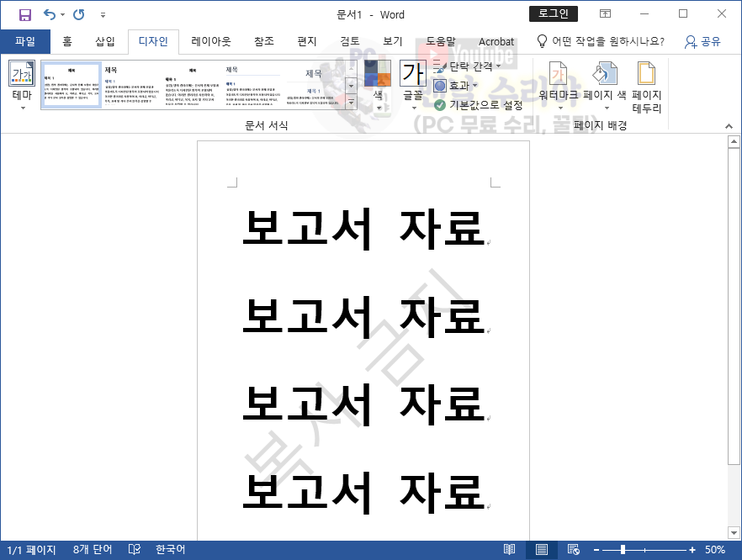Zoom out with the minus button
Screen dimensions: 742x560
click(596, 550)
